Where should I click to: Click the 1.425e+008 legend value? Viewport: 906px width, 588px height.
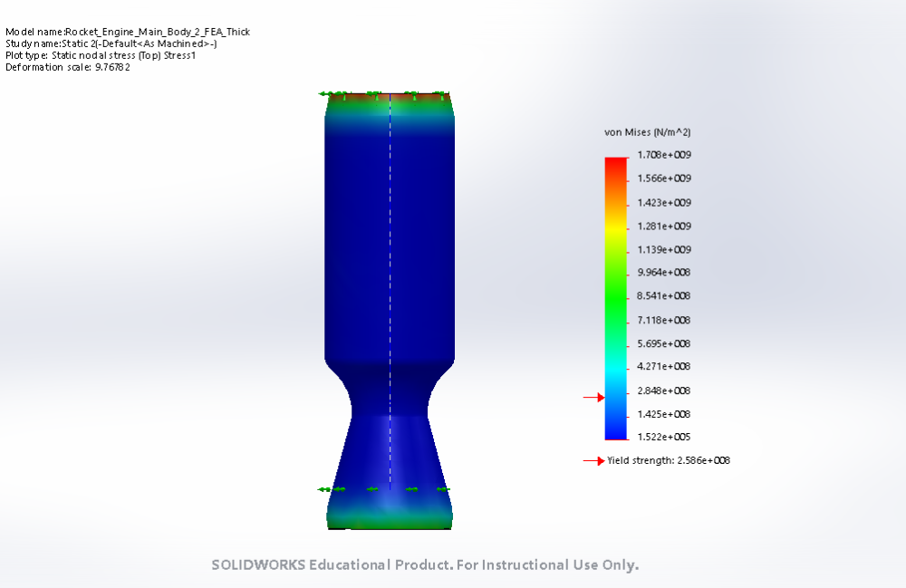click(664, 414)
